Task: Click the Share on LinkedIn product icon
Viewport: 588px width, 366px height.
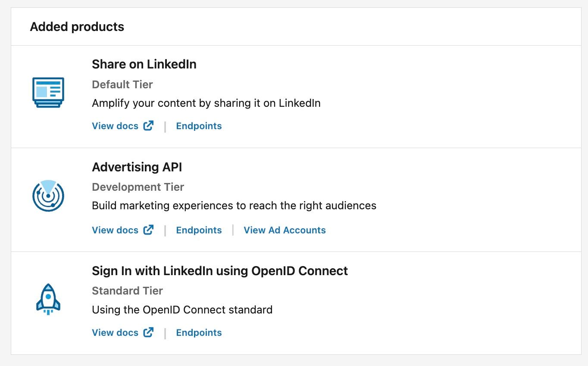Action: click(x=48, y=93)
